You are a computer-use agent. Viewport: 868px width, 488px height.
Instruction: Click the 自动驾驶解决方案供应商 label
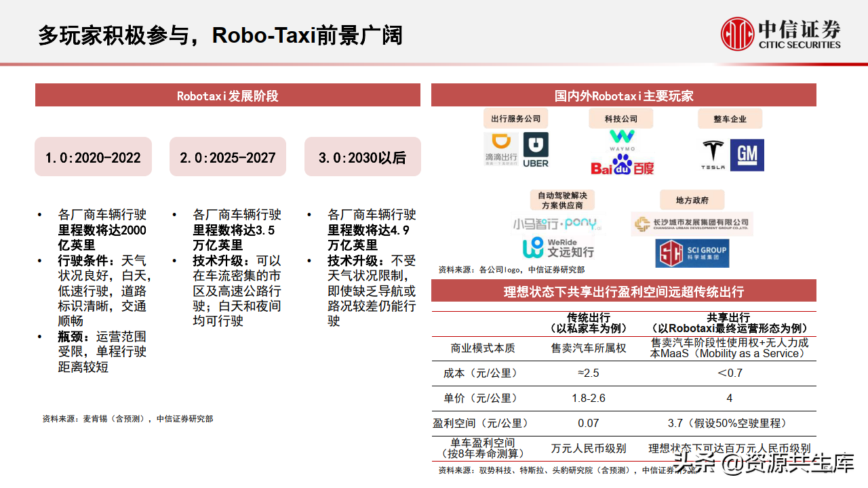(561, 199)
